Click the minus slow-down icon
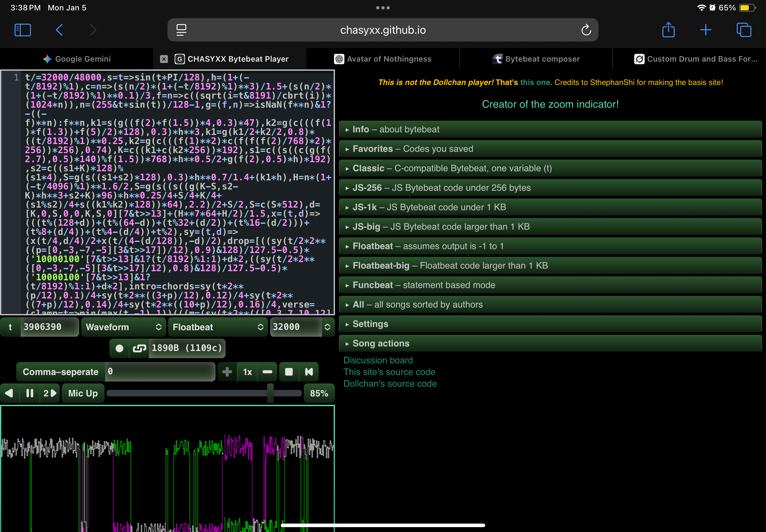 point(267,372)
